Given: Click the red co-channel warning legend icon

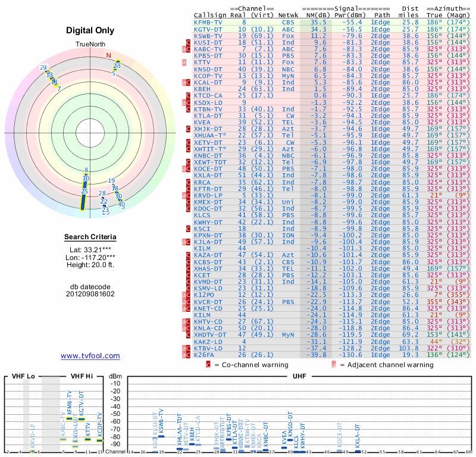Looking at the screenshot, I should click(208, 364).
